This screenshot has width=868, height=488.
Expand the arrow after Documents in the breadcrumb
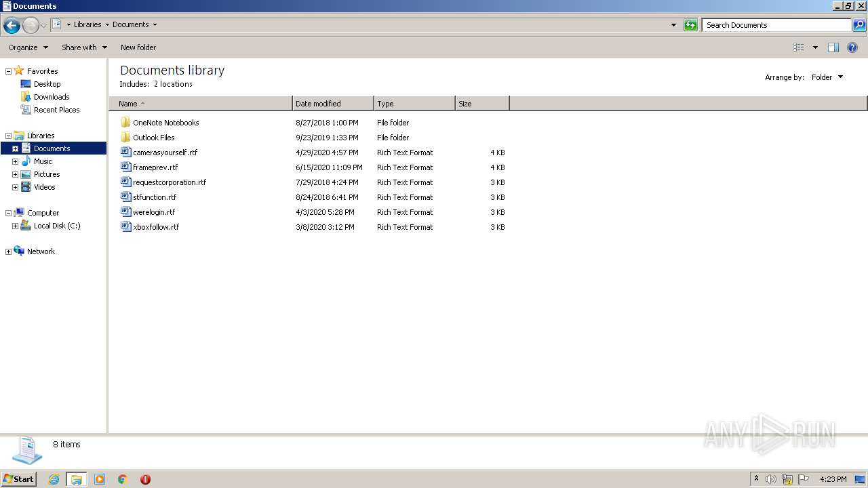[x=155, y=24]
